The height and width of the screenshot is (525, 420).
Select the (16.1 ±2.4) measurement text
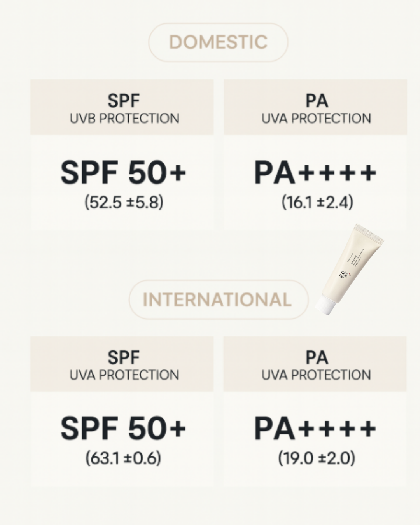point(317,202)
